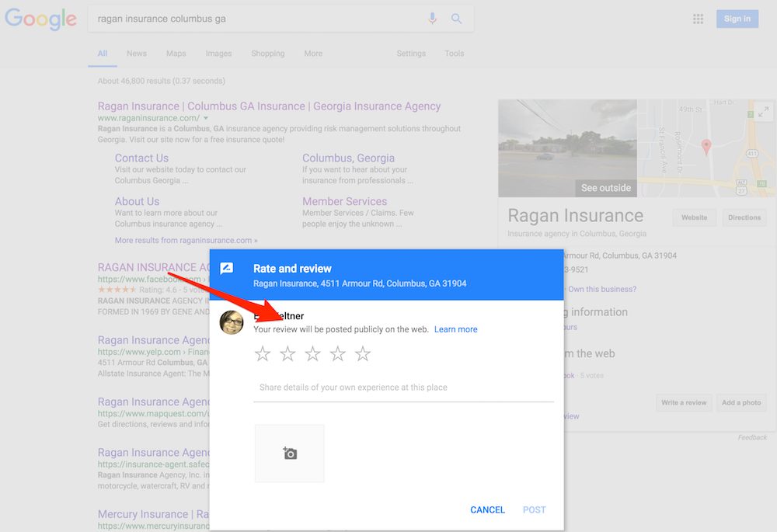
Task: Rate one star
Action: (x=263, y=353)
